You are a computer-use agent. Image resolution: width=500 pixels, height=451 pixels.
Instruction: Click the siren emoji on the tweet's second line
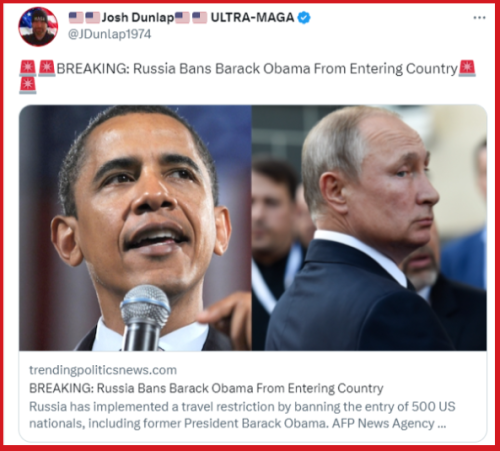(28, 86)
